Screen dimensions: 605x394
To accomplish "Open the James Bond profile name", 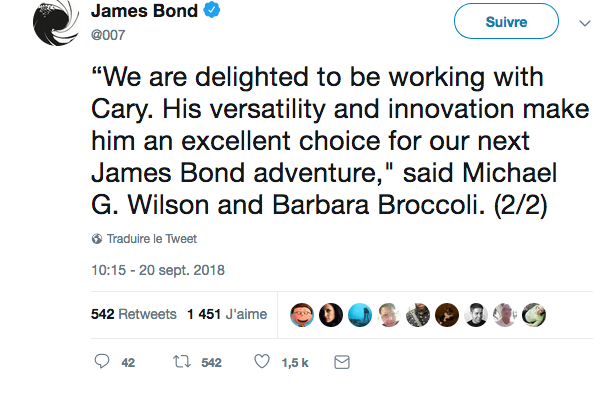I will (144, 10).
